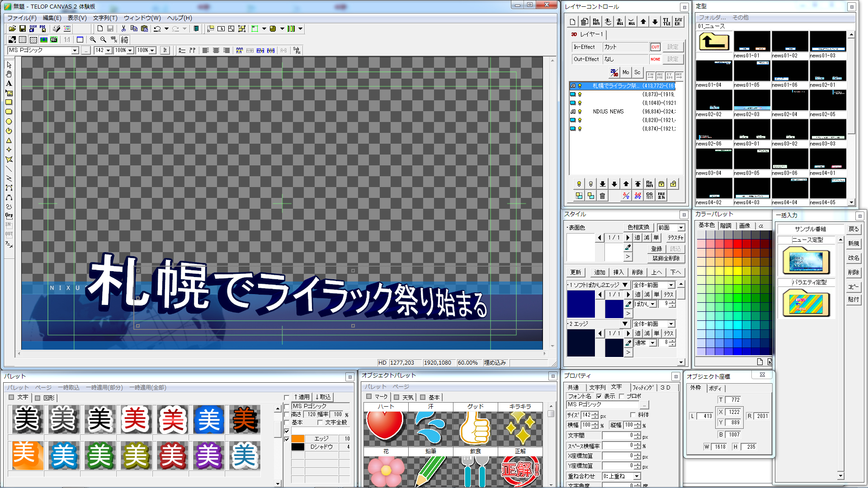Image resolution: width=868 pixels, height=488 pixels.
Task: Click the thumbs-up 'グッド' object
Action: (475, 427)
